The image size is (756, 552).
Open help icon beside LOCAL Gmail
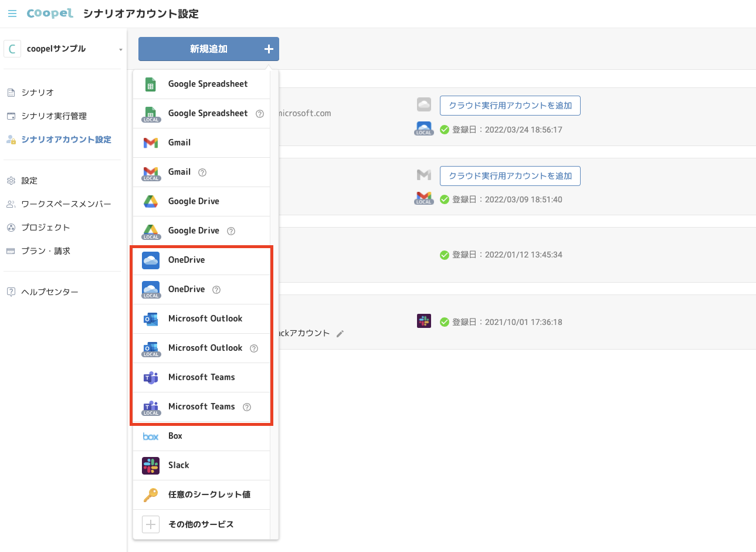[202, 172]
